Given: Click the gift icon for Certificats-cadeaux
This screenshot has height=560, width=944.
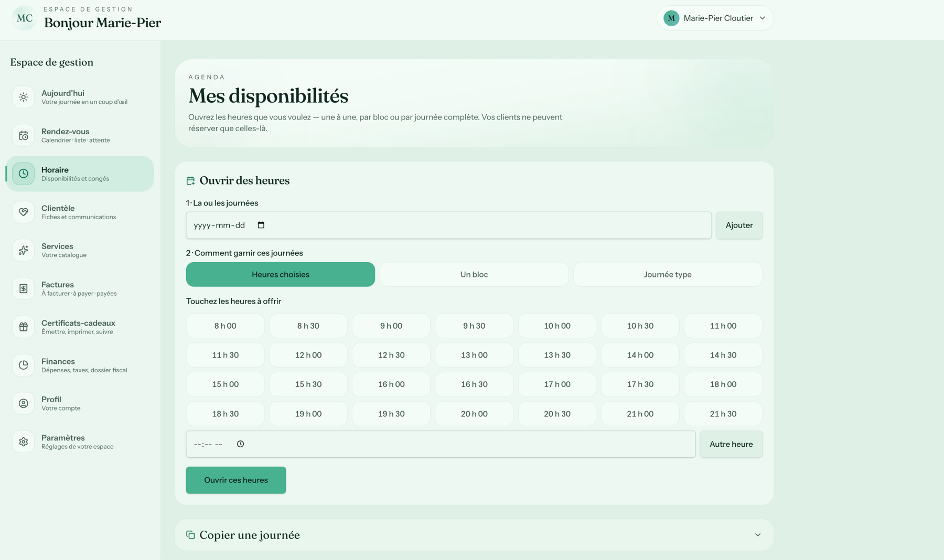Looking at the screenshot, I should point(24,327).
